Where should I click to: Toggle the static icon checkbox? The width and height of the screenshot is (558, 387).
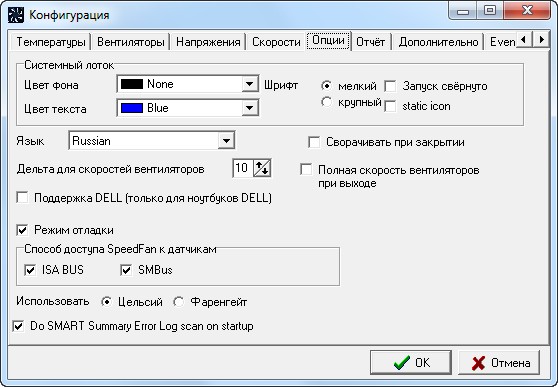[x=390, y=106]
